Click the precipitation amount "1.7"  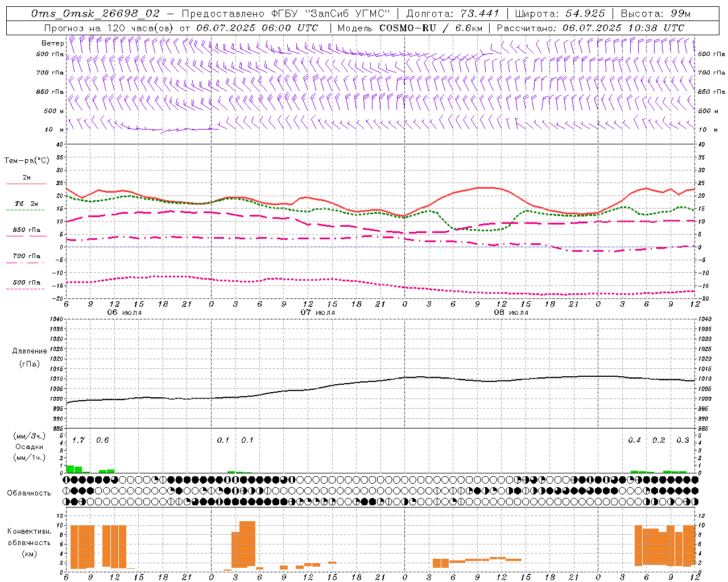point(78,440)
